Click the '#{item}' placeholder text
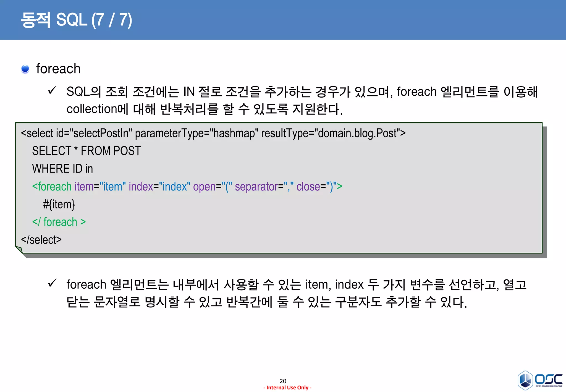566x392 pixels. [59, 204]
